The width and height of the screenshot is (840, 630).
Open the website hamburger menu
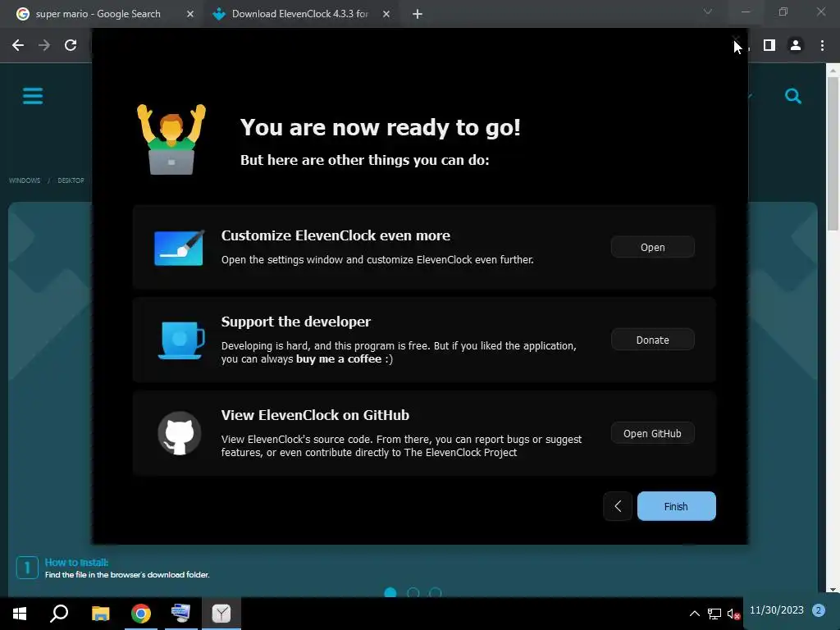coord(33,97)
